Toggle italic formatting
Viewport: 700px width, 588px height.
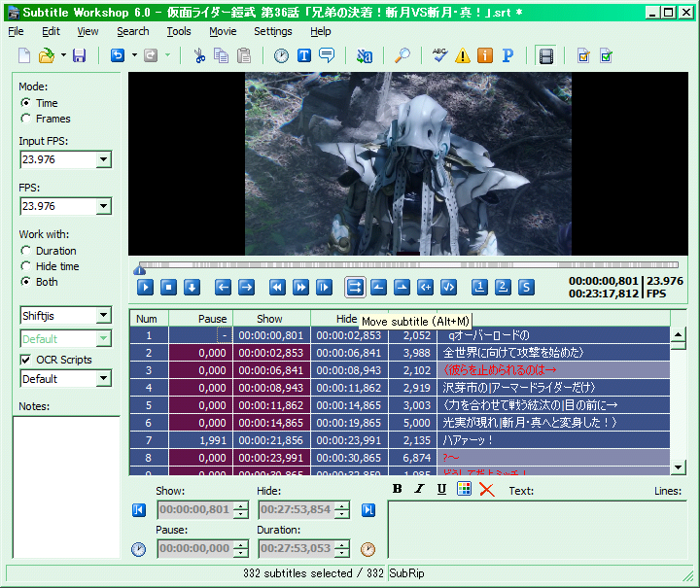419,490
